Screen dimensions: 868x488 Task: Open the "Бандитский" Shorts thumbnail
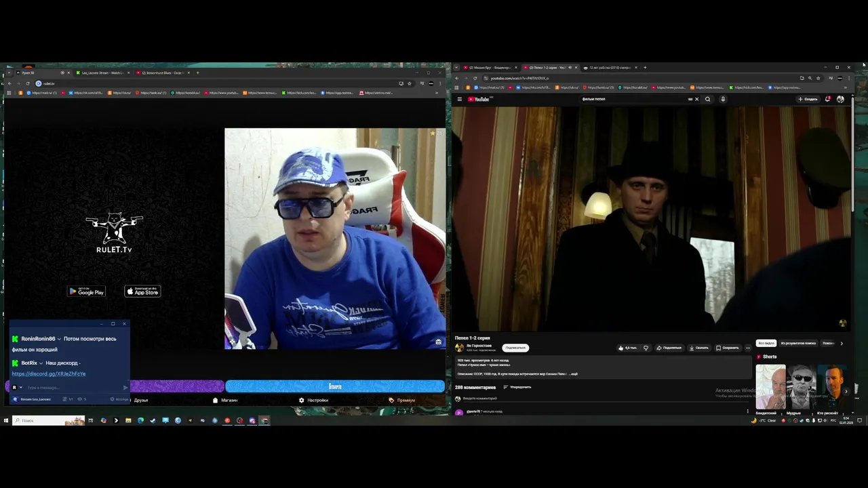(770, 388)
